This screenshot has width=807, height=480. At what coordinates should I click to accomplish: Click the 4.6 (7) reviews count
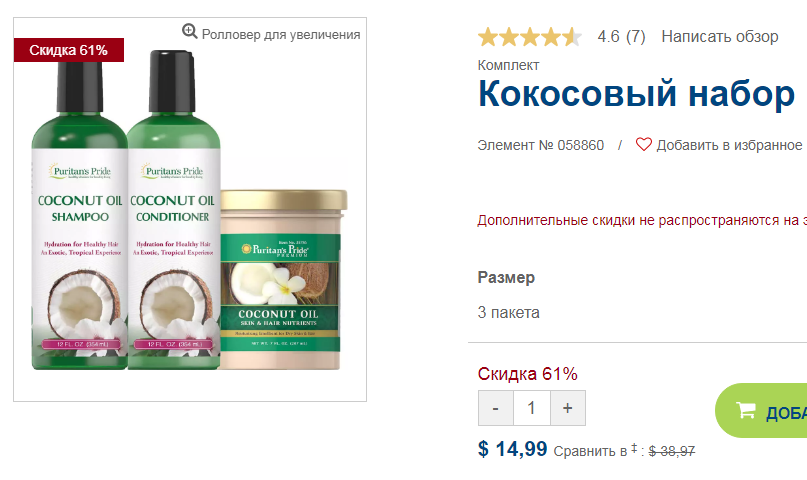click(x=621, y=37)
